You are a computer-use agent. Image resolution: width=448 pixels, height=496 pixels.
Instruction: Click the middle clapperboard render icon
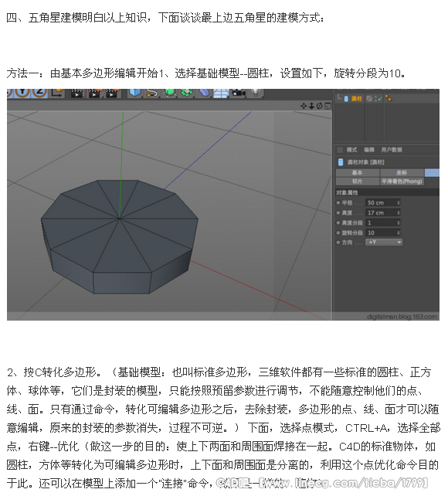click(94, 93)
